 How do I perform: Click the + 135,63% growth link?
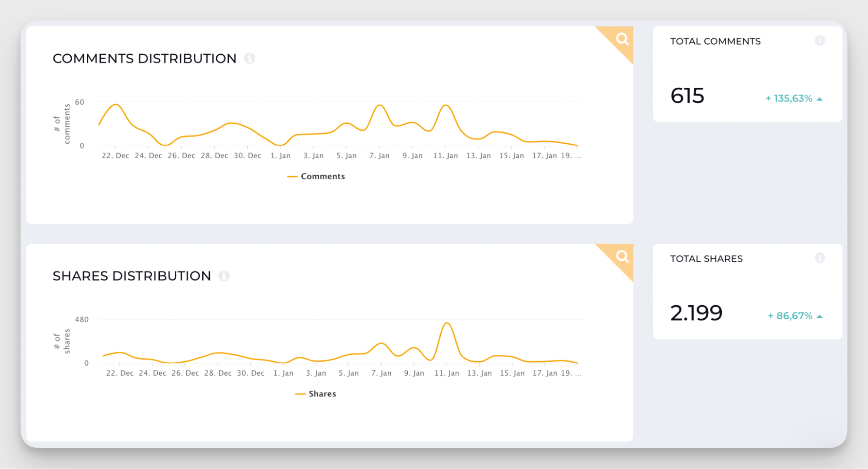point(789,99)
